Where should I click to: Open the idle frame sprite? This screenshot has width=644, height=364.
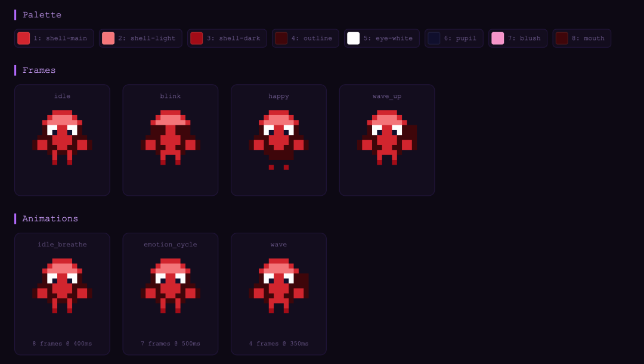click(x=62, y=138)
